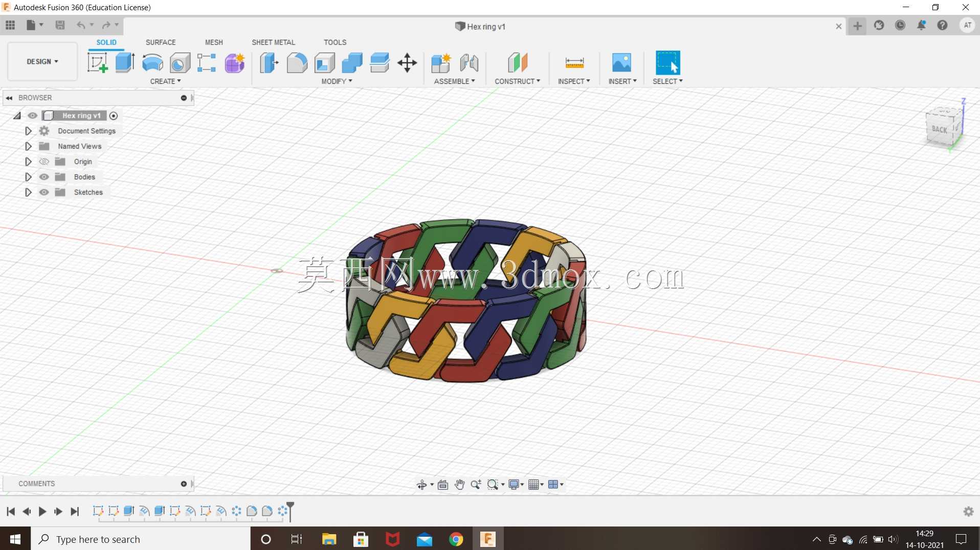The height and width of the screenshot is (550, 980).
Task: Open the Help question mark
Action: coord(942,25)
